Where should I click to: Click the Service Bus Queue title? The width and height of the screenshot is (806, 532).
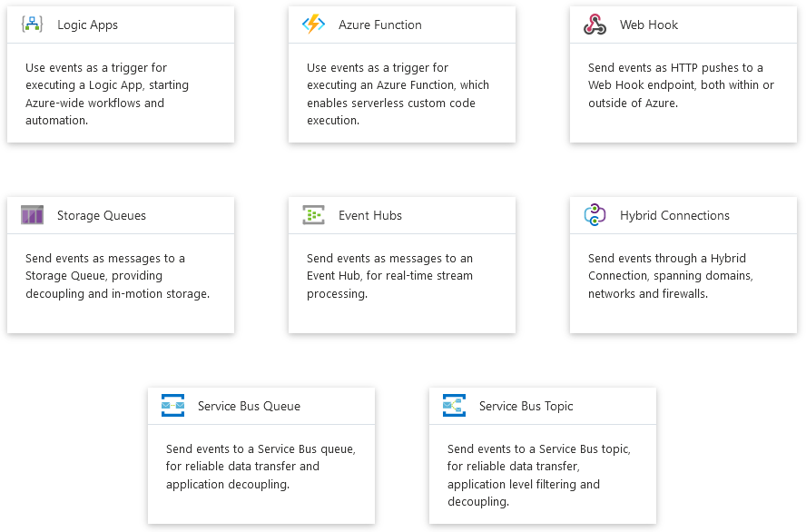tap(249, 406)
